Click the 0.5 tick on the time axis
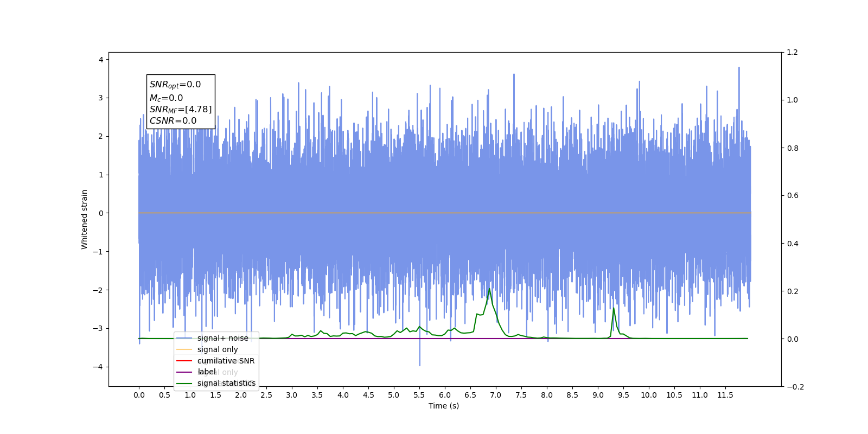 (164, 395)
